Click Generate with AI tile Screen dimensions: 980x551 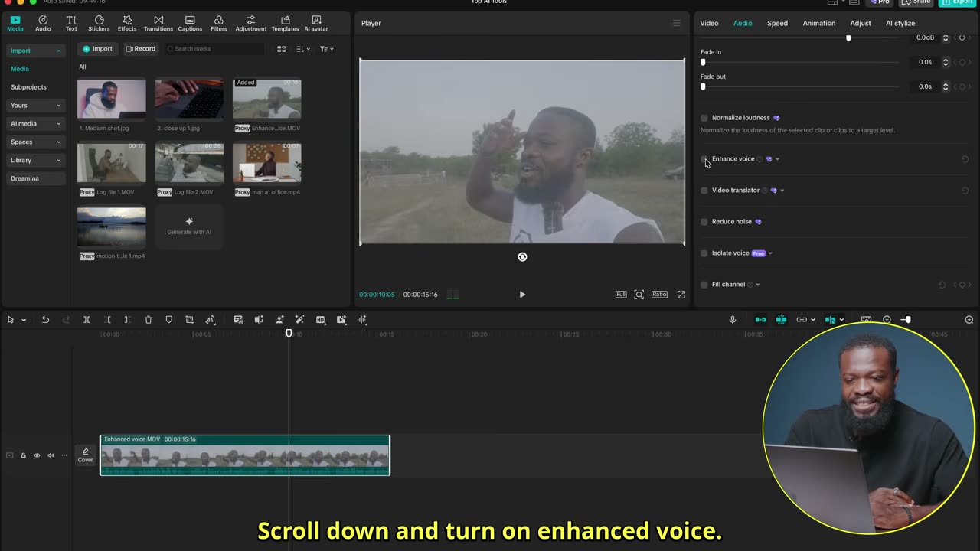(189, 226)
